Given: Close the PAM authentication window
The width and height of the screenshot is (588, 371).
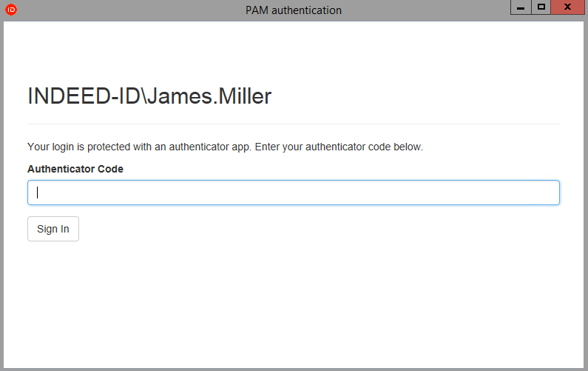Looking at the screenshot, I should [x=567, y=7].
